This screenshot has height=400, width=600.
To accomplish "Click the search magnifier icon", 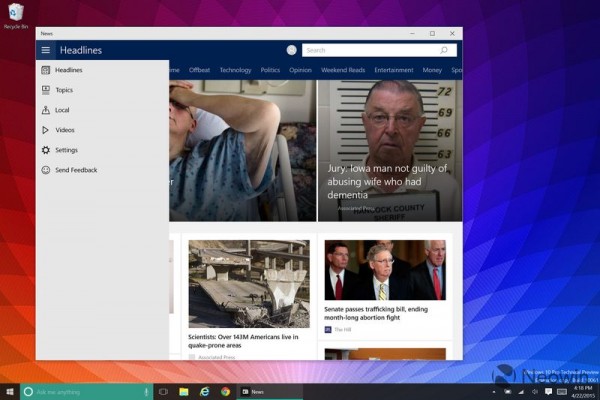I will [444, 50].
